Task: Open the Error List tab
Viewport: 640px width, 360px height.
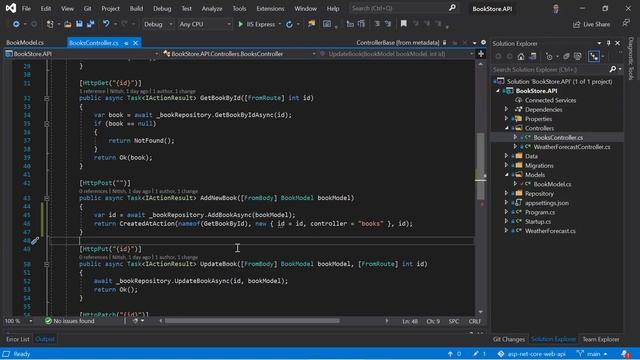Action: point(18,339)
